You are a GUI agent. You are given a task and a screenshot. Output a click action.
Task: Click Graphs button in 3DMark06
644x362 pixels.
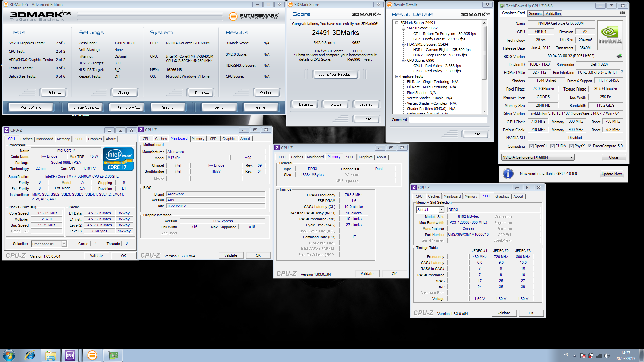click(x=169, y=107)
